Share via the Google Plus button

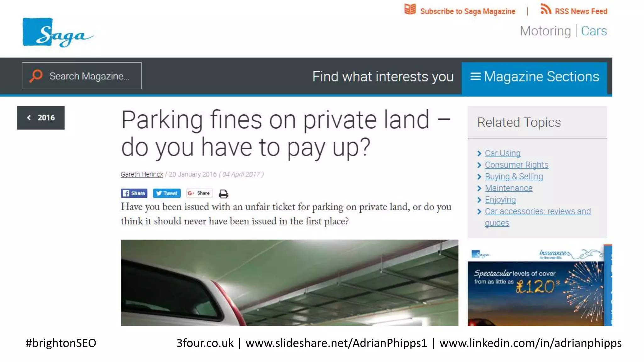click(x=199, y=193)
